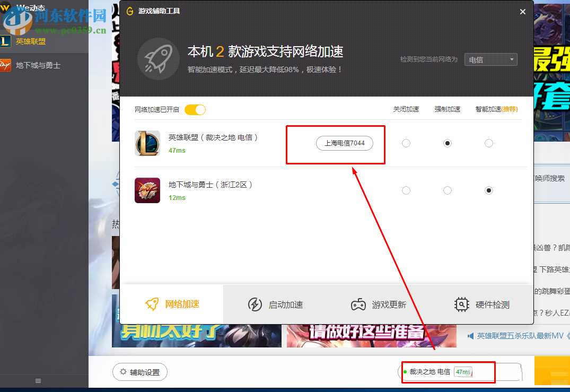Viewport: 570px width, 392px height.
Task: Click the CPU chip icon on 硬件检测
Action: pyautogui.click(x=461, y=304)
